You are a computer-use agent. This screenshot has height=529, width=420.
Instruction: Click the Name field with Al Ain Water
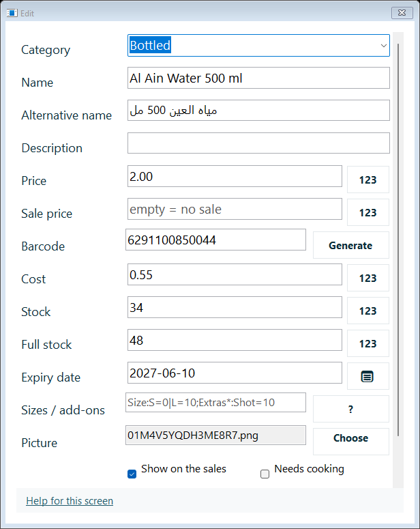coord(258,78)
